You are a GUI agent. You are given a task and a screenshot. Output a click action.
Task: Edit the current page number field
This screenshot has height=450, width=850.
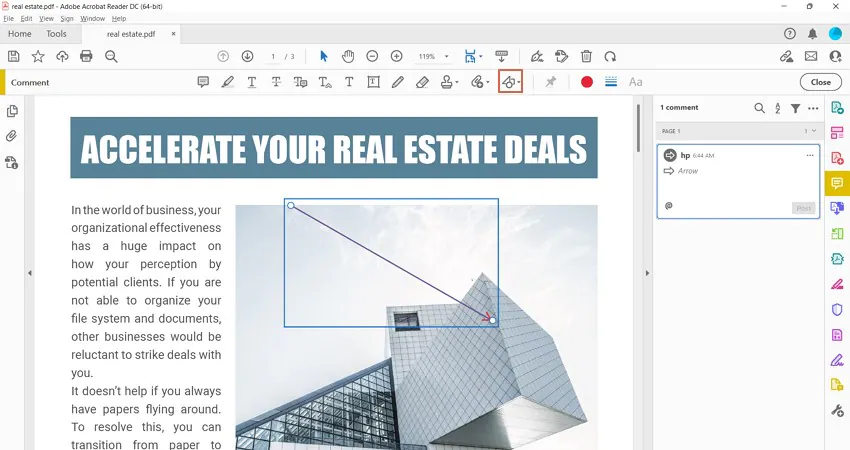273,56
